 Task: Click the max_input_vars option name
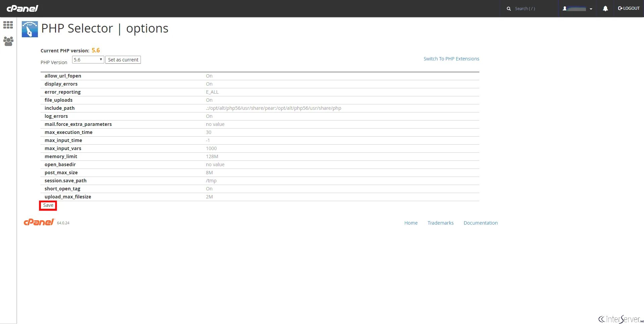63,148
